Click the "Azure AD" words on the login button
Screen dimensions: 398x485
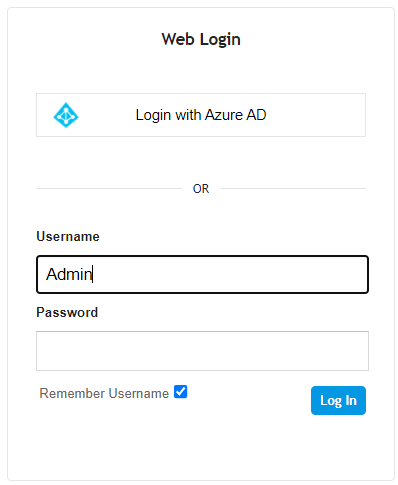pyautogui.click(x=236, y=115)
